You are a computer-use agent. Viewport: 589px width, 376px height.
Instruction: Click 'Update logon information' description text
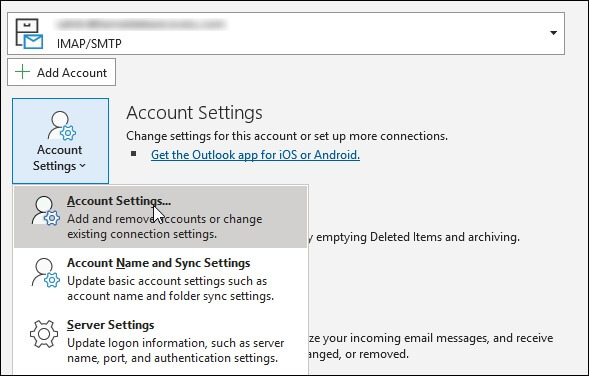(175, 350)
